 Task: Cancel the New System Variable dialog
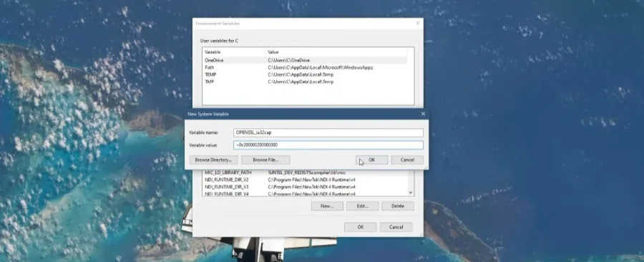pyautogui.click(x=407, y=160)
